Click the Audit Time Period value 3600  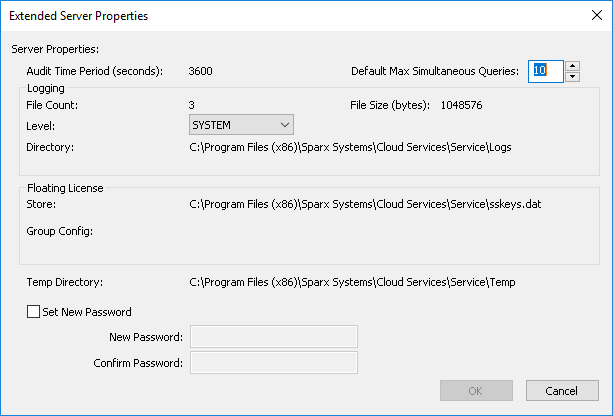pyautogui.click(x=200, y=71)
